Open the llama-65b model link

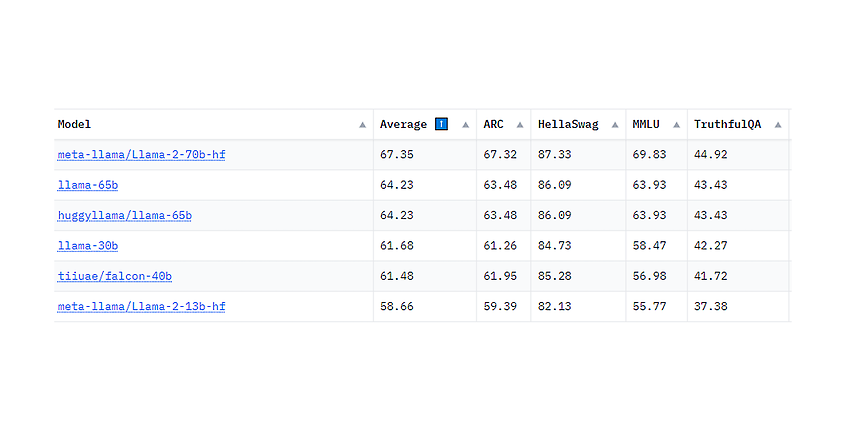(88, 185)
